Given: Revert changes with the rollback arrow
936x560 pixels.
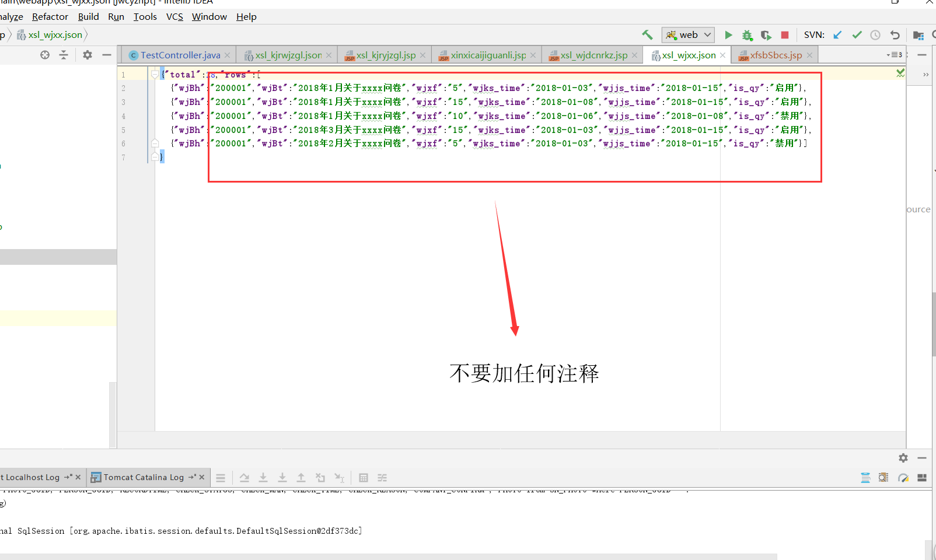Looking at the screenshot, I should (895, 34).
